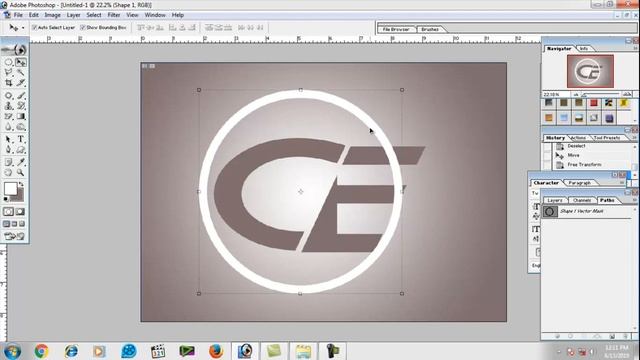Open the Filter menu
Viewport: 640px width, 360px height.
[x=114, y=15]
